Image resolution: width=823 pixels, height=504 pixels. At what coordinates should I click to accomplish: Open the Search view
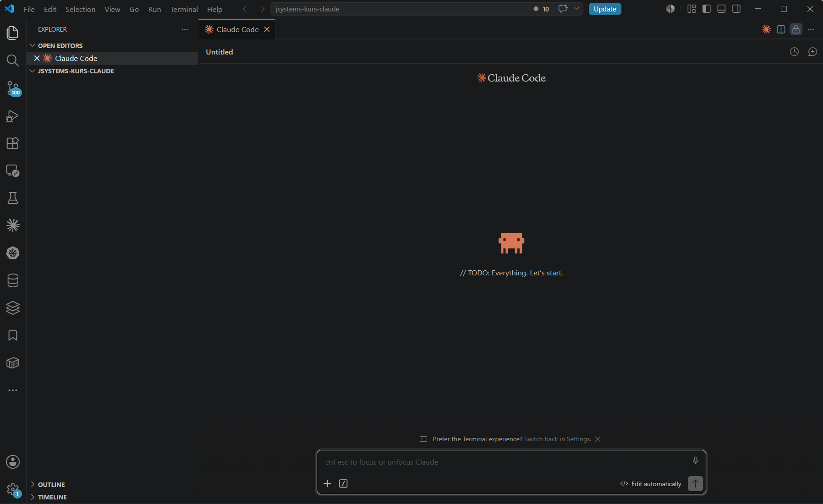pyautogui.click(x=13, y=60)
